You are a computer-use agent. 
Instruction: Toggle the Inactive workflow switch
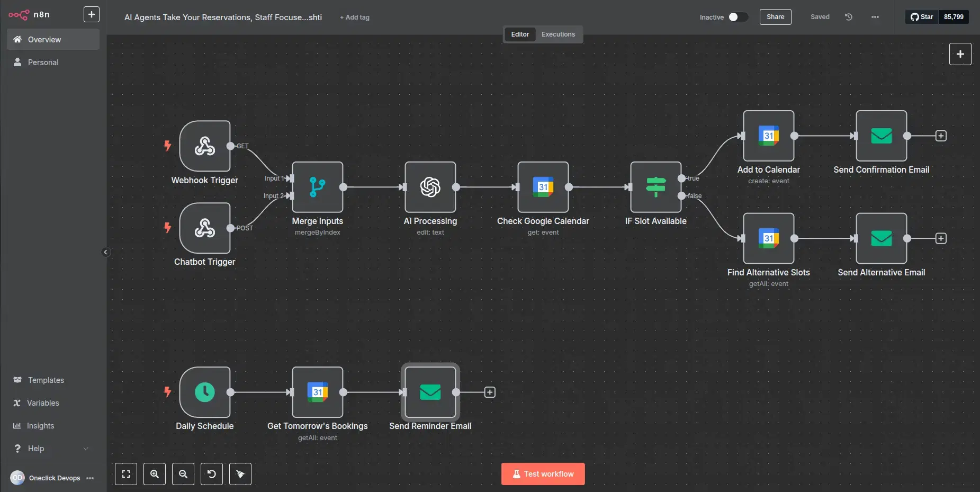point(738,17)
